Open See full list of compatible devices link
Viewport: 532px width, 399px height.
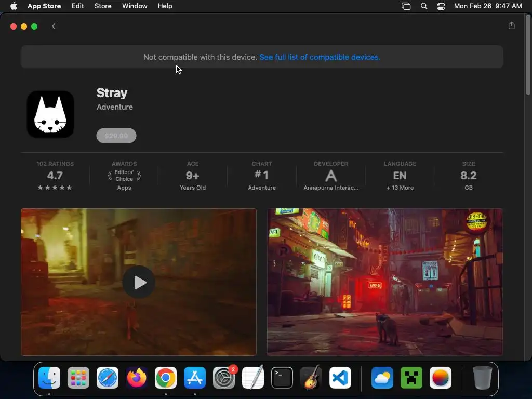320,57
